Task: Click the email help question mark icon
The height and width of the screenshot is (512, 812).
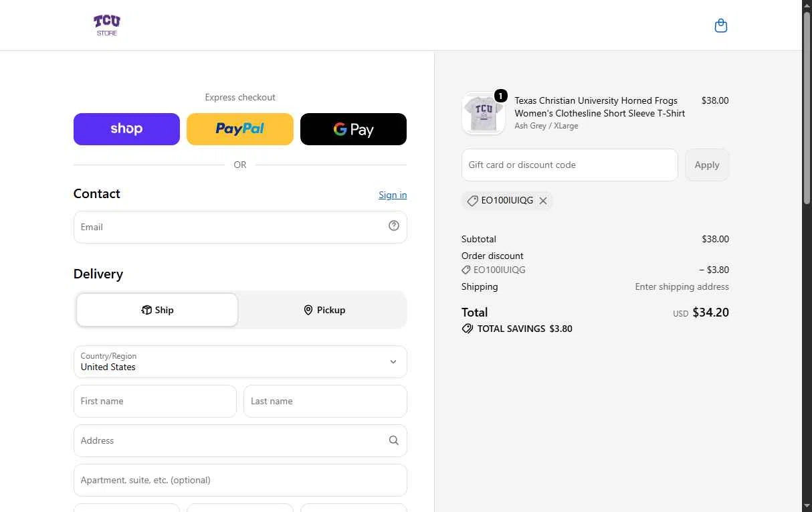Action: pos(394,226)
